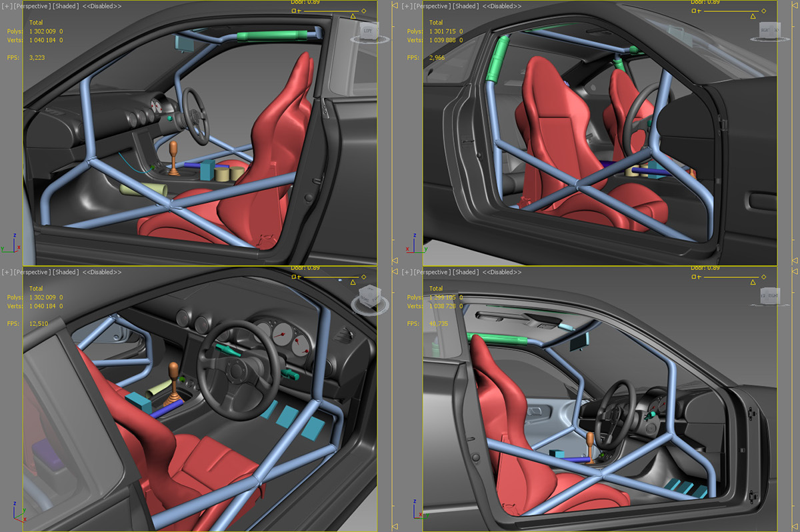Click the square box of bottom-right Door slider
Screen dimensions: 800x532
click(x=694, y=277)
